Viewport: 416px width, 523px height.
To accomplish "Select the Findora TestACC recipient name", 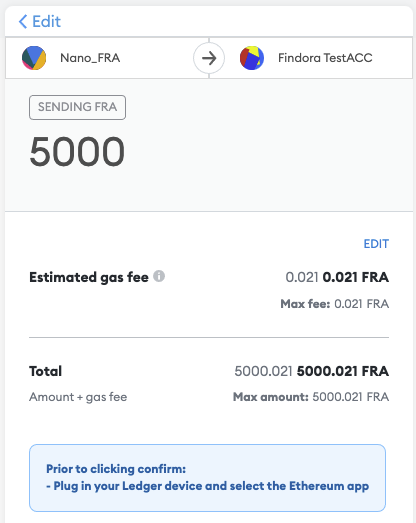I will click(325, 58).
